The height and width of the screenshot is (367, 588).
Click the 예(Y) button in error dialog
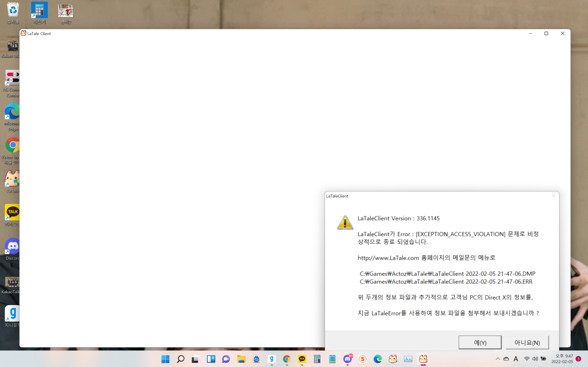click(x=480, y=342)
